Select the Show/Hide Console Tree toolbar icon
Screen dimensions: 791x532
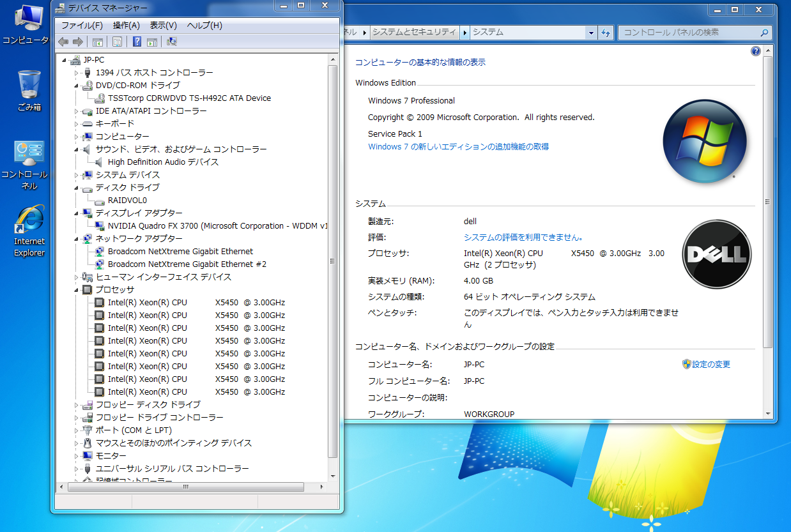(x=98, y=42)
